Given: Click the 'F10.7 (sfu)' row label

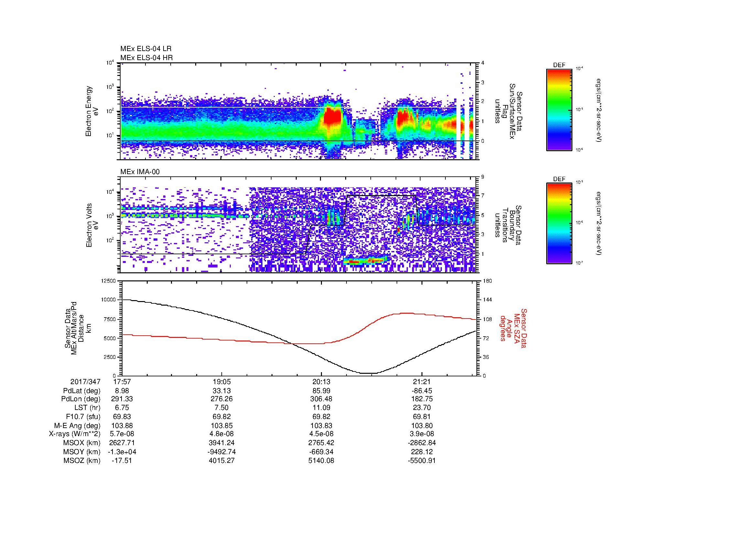Looking at the screenshot, I should pyautogui.click(x=82, y=416).
